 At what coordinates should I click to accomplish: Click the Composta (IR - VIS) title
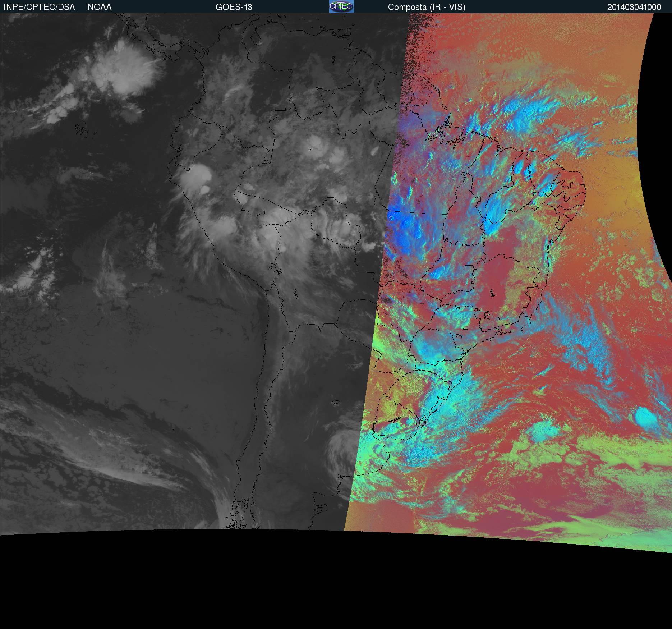pos(427,7)
